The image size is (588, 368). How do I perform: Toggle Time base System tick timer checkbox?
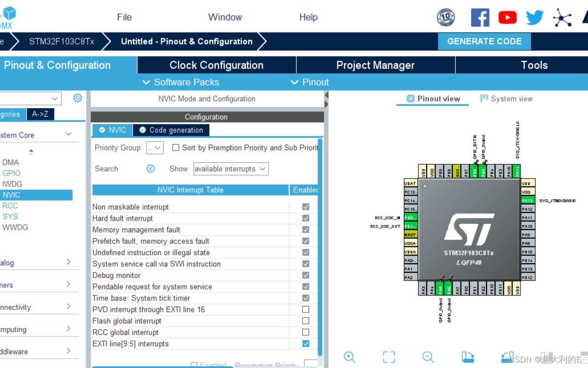[x=306, y=298]
